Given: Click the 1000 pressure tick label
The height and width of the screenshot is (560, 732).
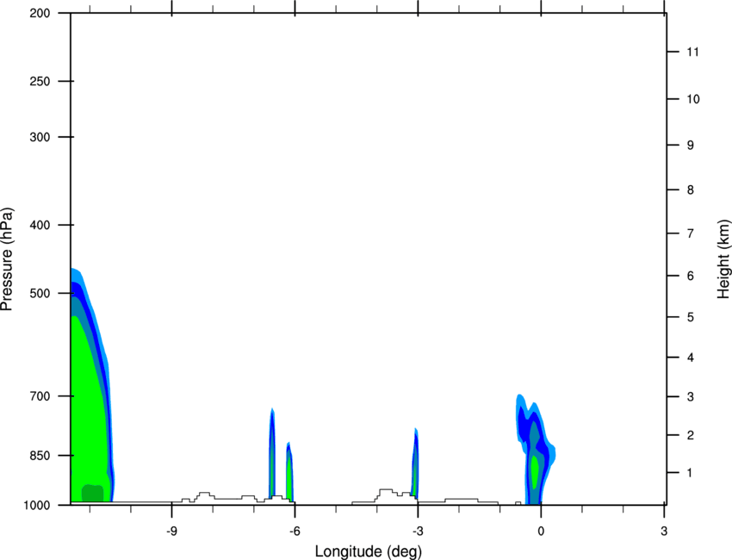Looking at the screenshot, I should coord(37,505).
